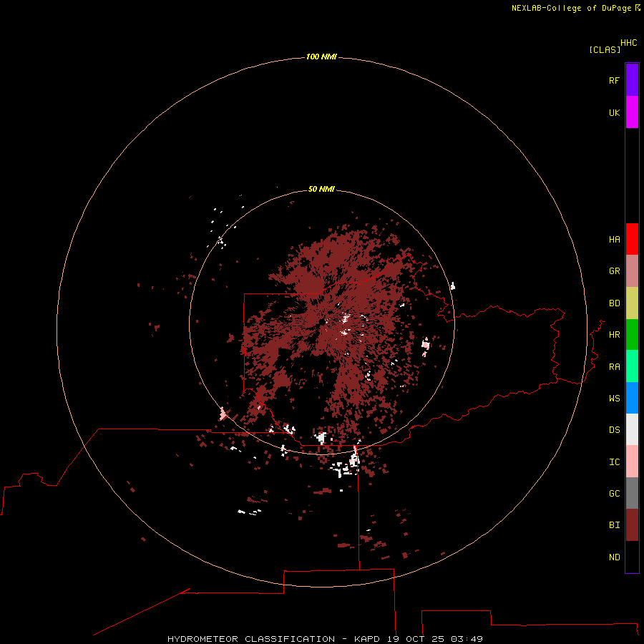
Task: Click the GR legend label
Action: (x=614, y=271)
